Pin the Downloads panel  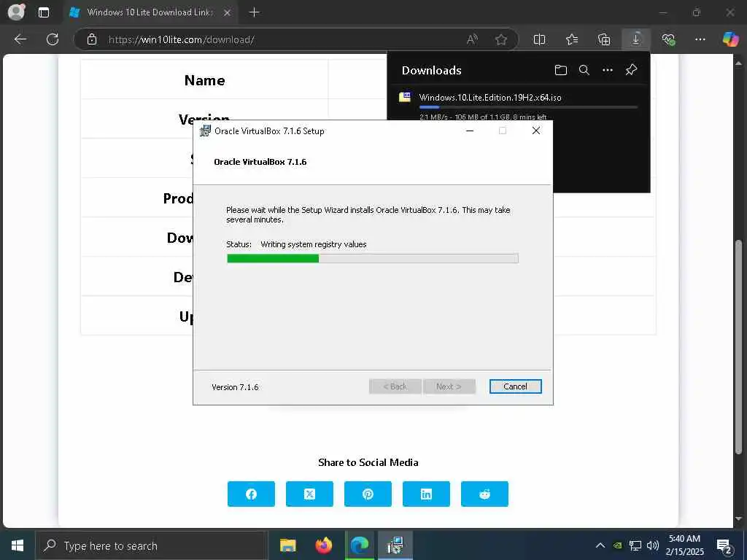pyautogui.click(x=631, y=71)
